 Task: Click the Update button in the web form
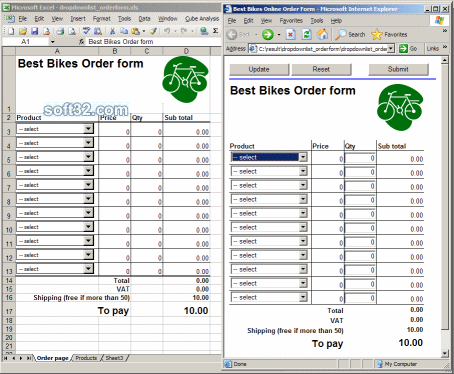259,69
